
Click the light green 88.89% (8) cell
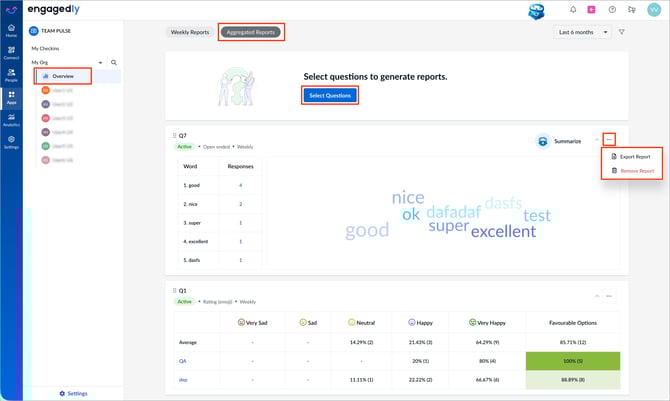point(573,380)
